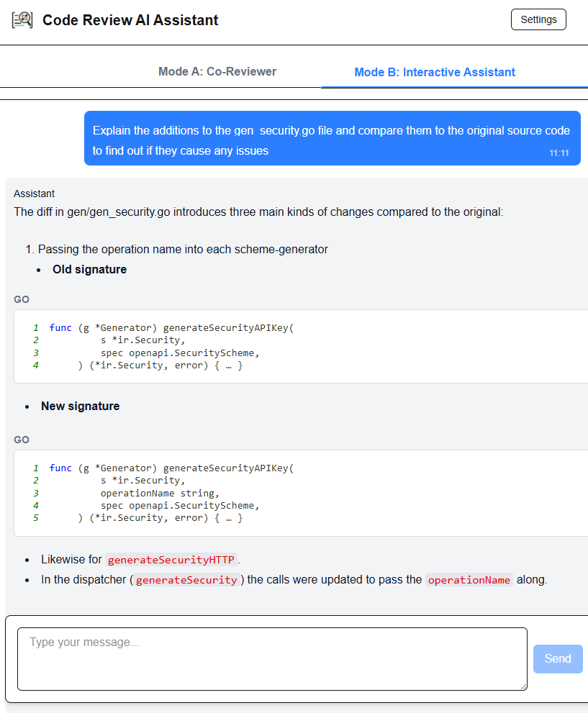The height and width of the screenshot is (713, 588).
Task: Focus the Type your message input box
Action: tap(272, 658)
